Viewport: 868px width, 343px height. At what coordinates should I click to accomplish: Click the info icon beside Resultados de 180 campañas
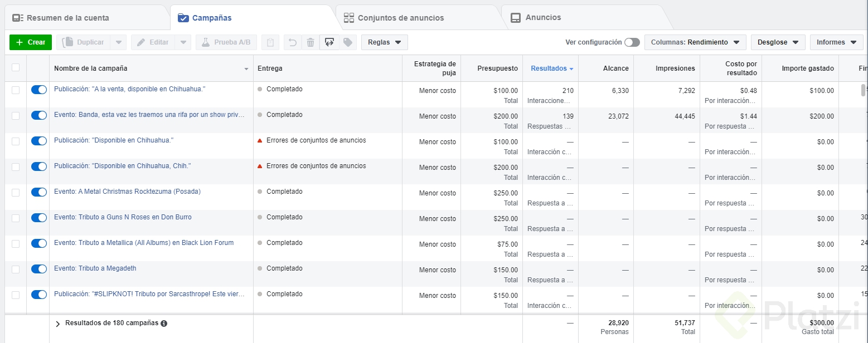[x=164, y=323]
